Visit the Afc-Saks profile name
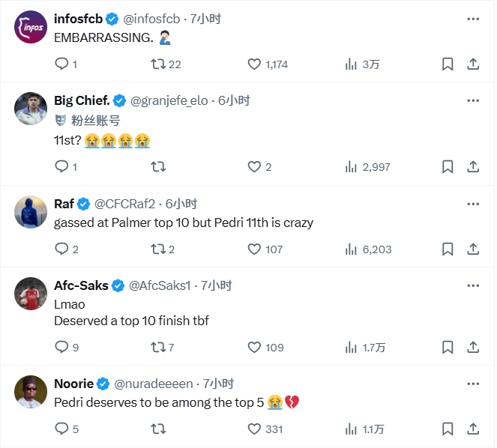 81,285
